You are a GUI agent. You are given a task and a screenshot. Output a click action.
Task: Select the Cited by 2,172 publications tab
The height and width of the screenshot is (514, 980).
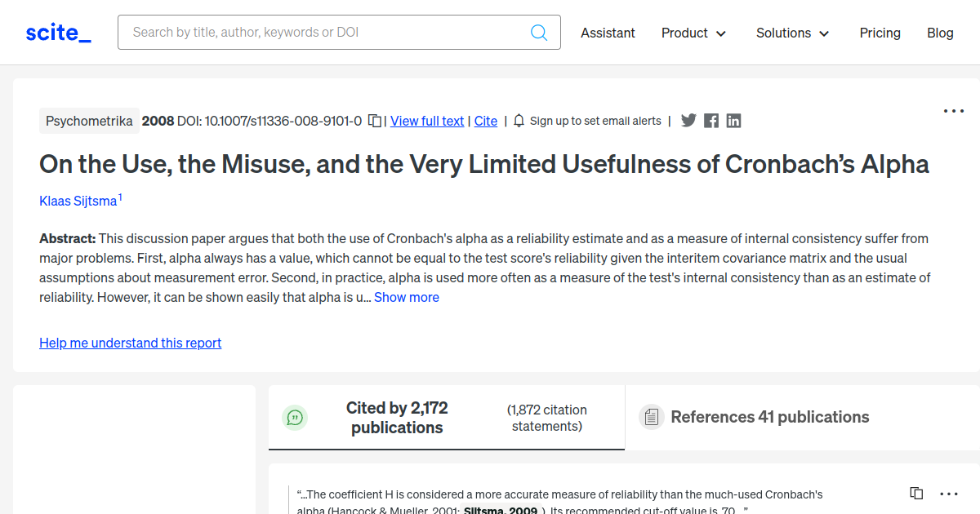(397, 417)
